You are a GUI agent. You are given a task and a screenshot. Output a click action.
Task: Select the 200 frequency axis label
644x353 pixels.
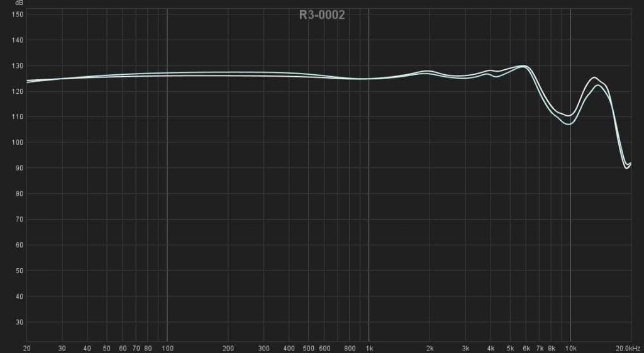(x=228, y=349)
